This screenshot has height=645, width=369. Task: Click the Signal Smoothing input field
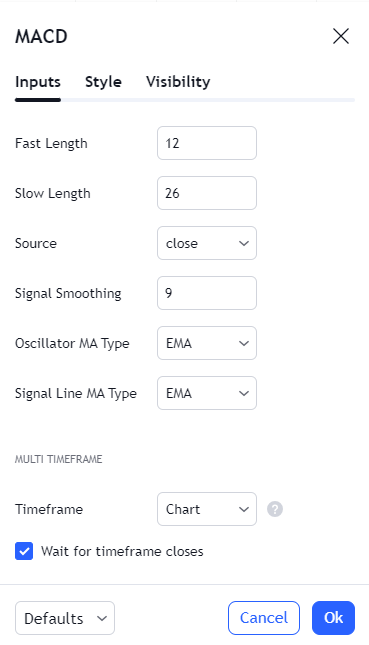click(x=207, y=293)
